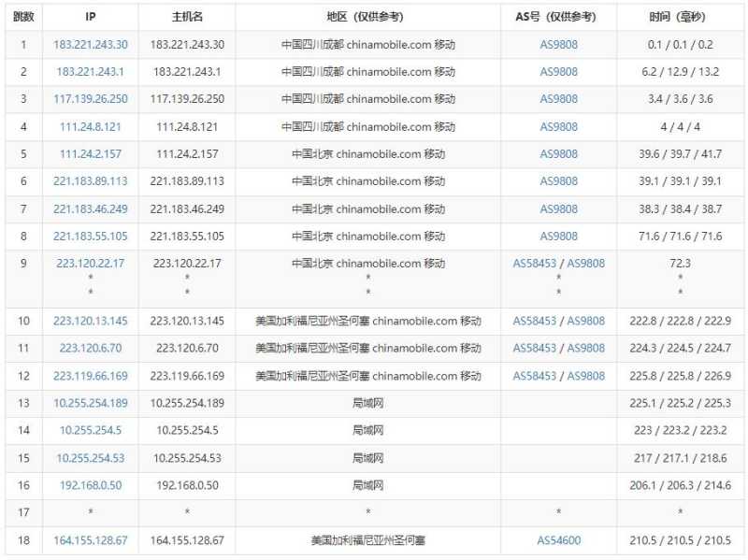Select time value 210.5 / 210.5 / 210.5
The height and width of the screenshot is (560, 748).
click(x=681, y=540)
